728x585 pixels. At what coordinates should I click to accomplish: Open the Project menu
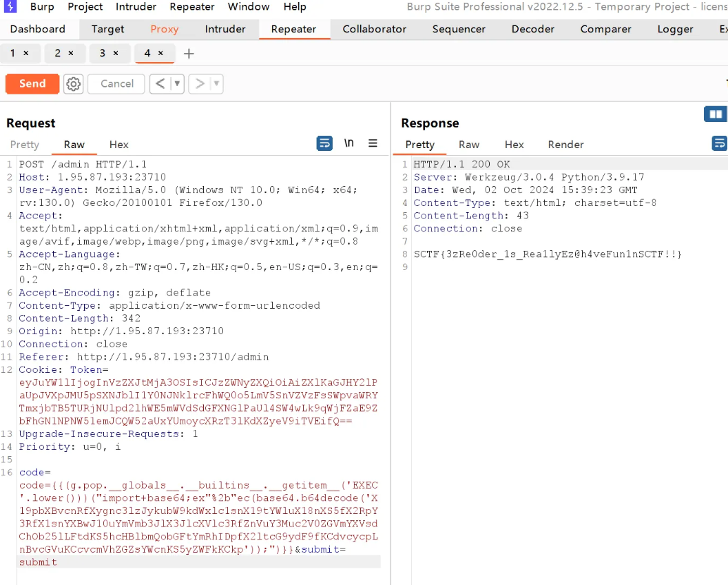point(85,7)
